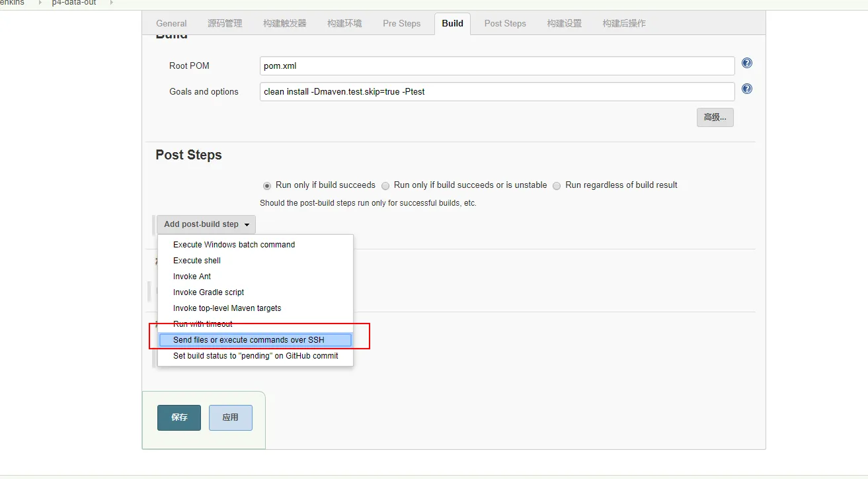Screen dimensions: 868x479
Task: Switch to the 构建环境 tab
Action: coord(344,23)
